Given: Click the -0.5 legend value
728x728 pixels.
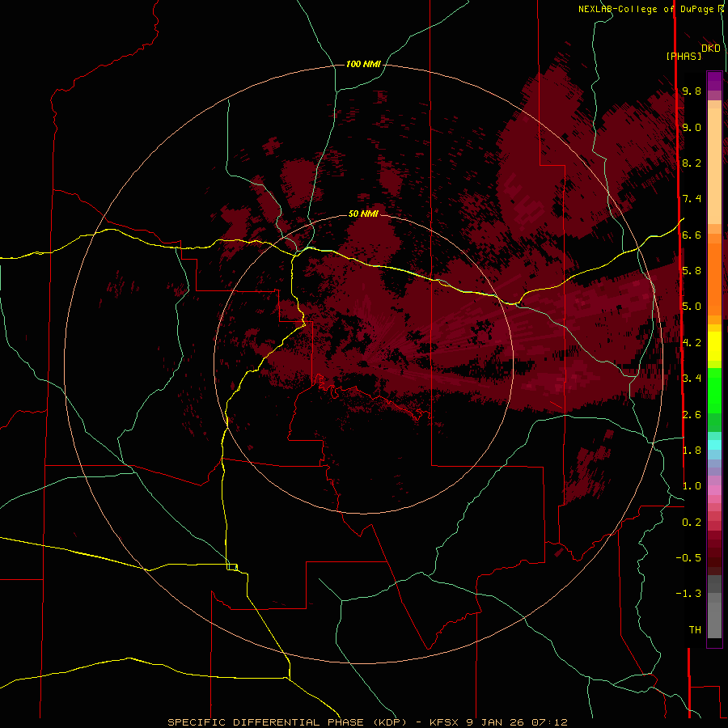Looking at the screenshot, I should pyautogui.click(x=688, y=558).
